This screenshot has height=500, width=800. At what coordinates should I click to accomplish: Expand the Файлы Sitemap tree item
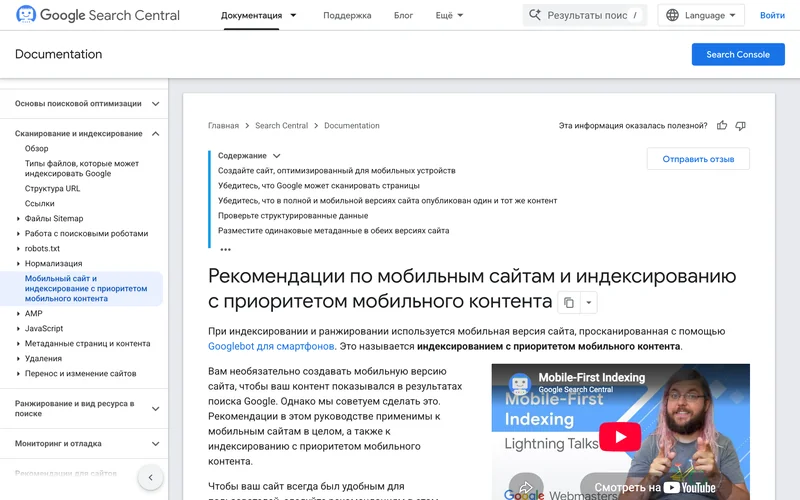(x=18, y=218)
